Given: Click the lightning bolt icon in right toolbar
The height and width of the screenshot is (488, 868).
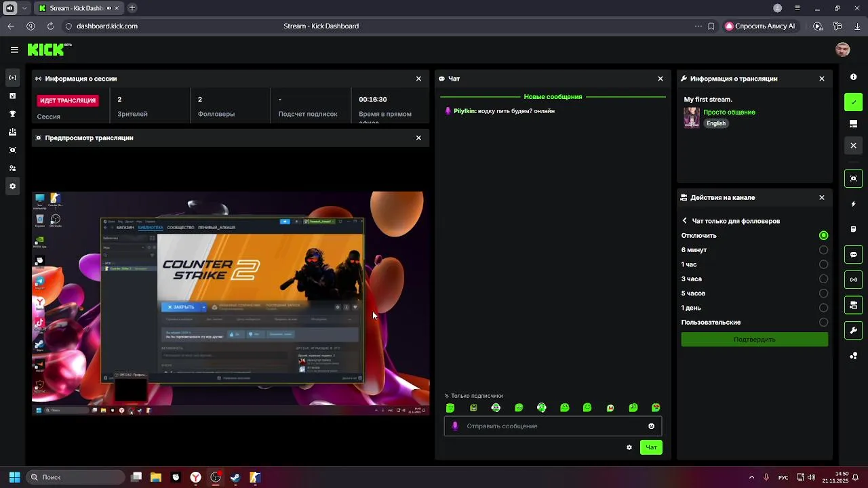Looking at the screenshot, I should (x=853, y=204).
